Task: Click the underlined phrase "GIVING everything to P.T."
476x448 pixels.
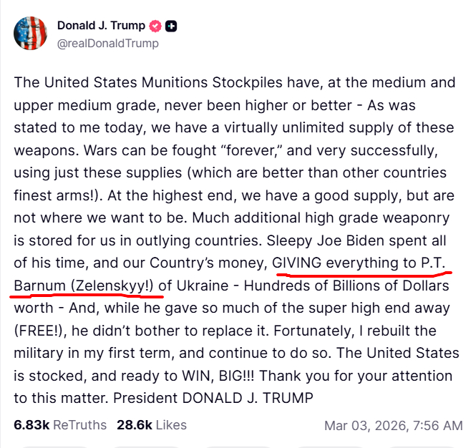Action: click(359, 263)
